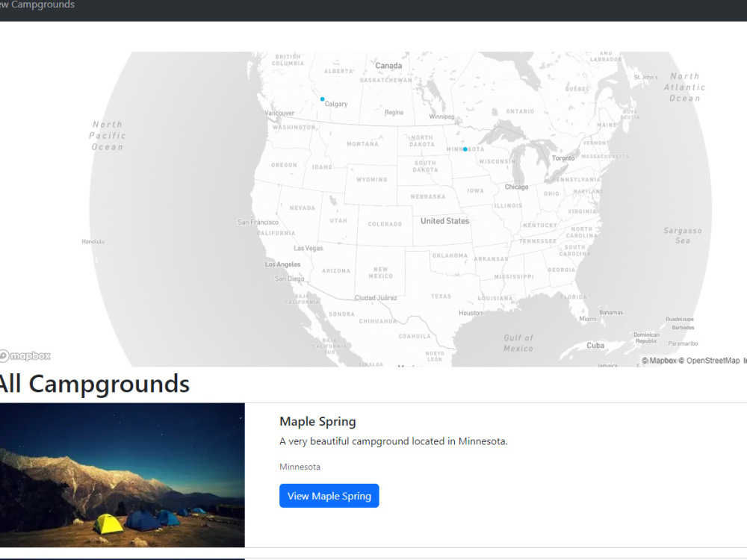
Task: Click the 'All Campgrounds' heading
Action: coord(95,383)
